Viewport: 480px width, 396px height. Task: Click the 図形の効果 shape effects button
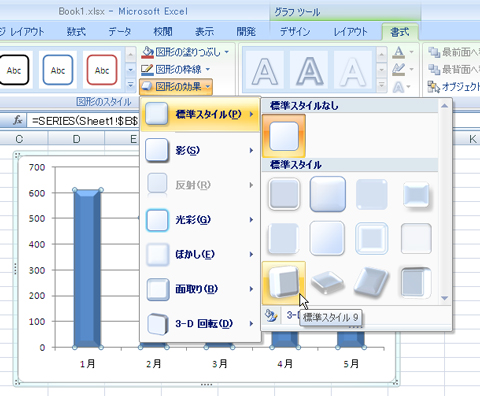coord(176,87)
